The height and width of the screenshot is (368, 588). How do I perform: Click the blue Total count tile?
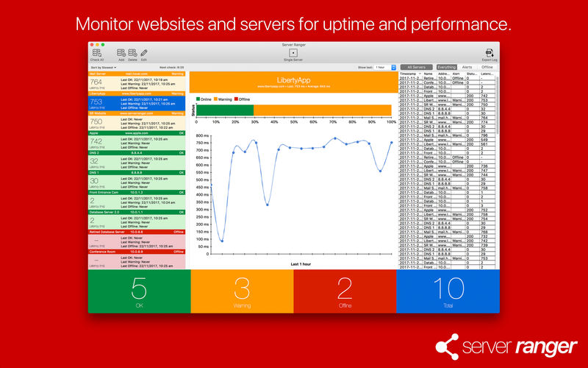(x=448, y=291)
